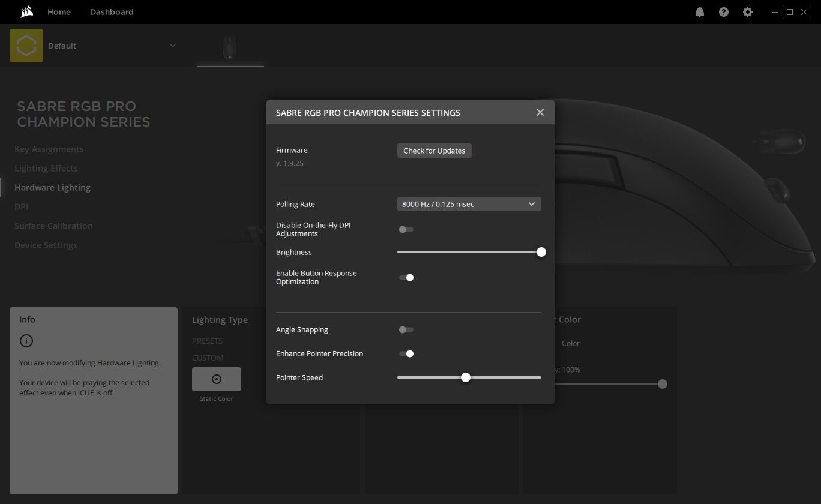Viewport: 821px width, 504px height.
Task: Turn off Enhance Pointer Precision
Action: coord(406,353)
